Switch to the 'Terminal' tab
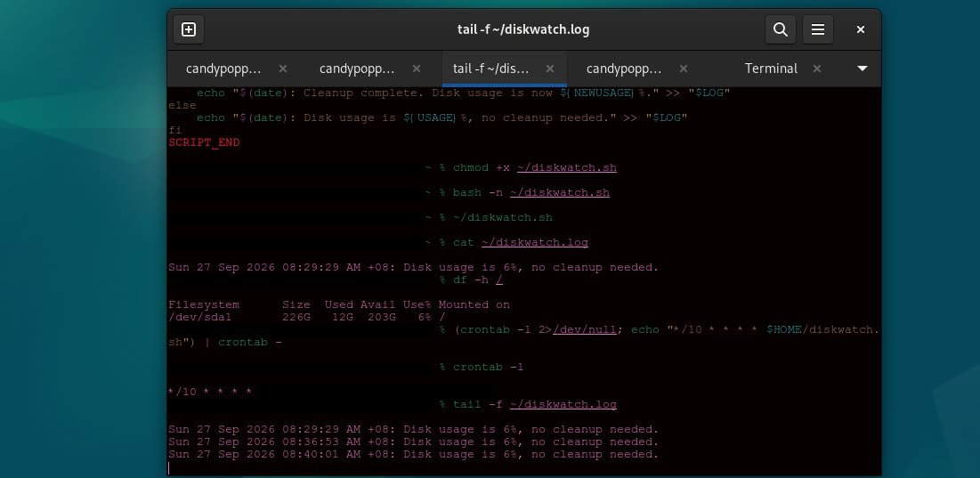980x478 pixels. (x=771, y=69)
